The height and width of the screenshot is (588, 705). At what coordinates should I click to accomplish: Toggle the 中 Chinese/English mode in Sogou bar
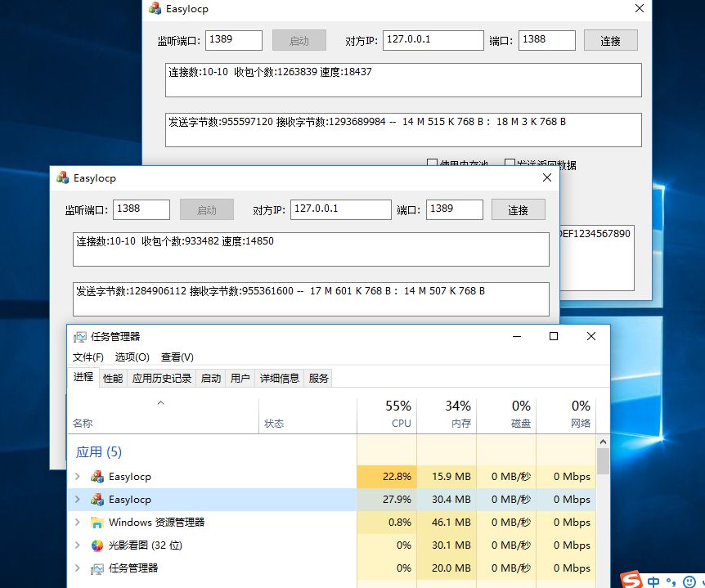pyautogui.click(x=653, y=581)
